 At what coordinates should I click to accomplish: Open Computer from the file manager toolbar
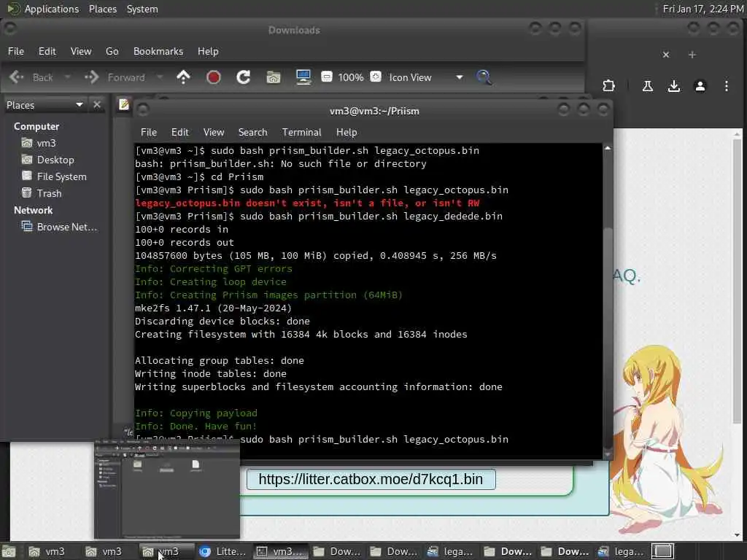pos(303,77)
